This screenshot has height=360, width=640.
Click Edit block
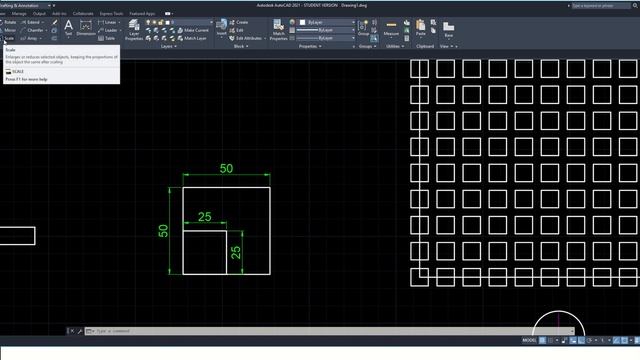[236, 30]
